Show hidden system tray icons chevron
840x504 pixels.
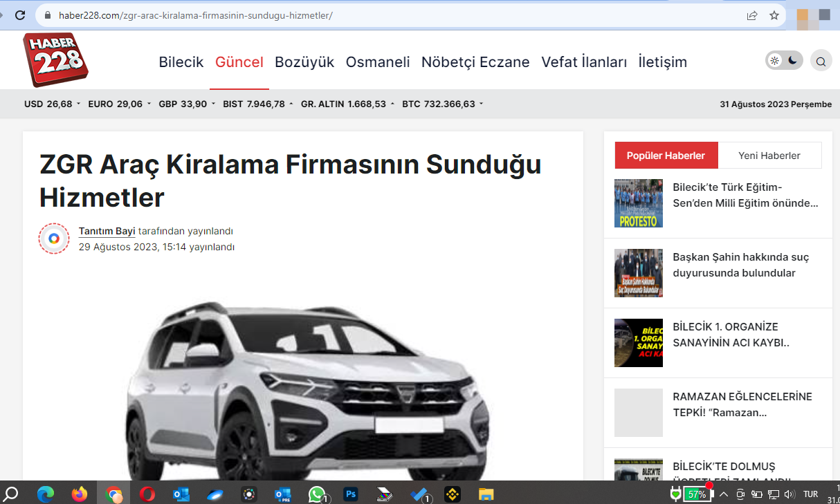click(x=724, y=494)
